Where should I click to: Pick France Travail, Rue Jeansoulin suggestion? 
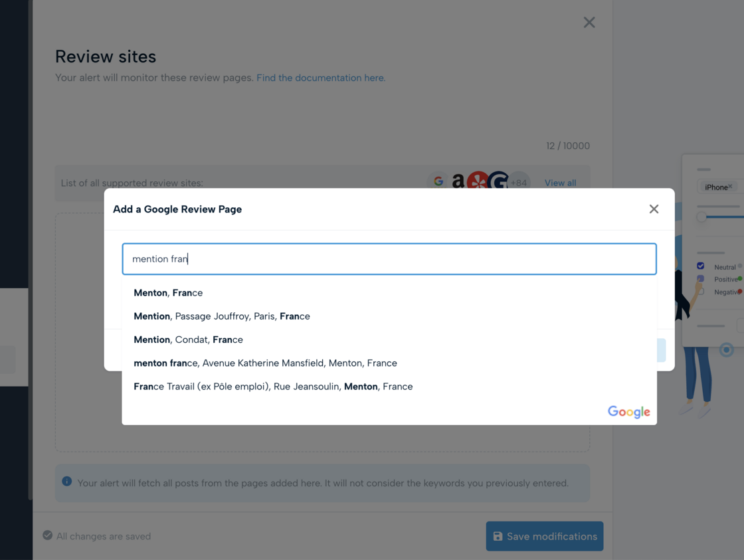pyautogui.click(x=273, y=386)
